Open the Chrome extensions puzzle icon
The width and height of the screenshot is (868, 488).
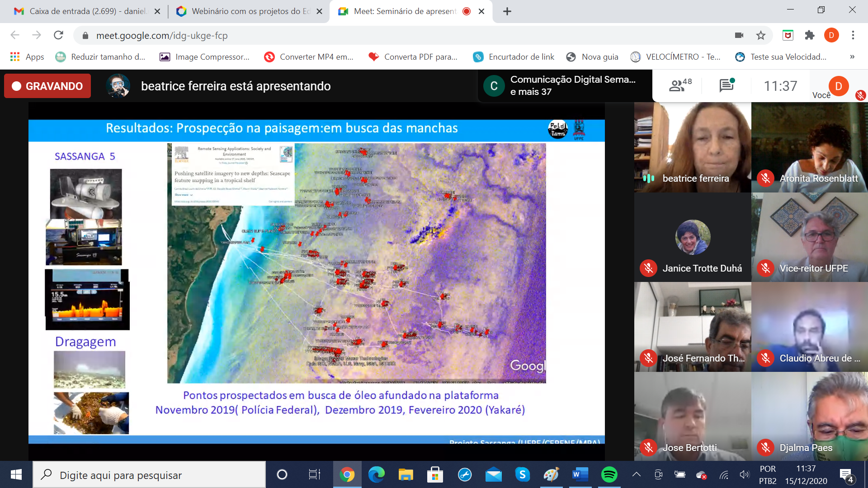click(810, 35)
